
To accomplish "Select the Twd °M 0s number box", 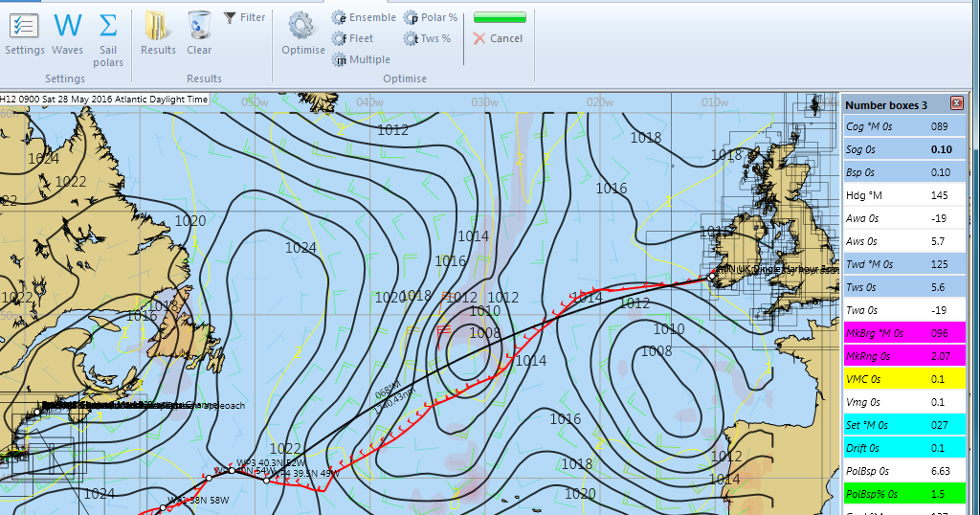I will click(x=903, y=264).
